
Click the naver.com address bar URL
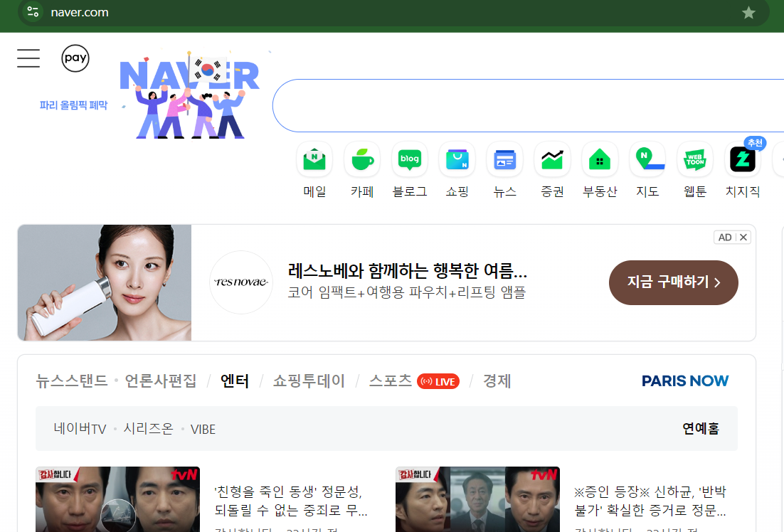[80, 12]
